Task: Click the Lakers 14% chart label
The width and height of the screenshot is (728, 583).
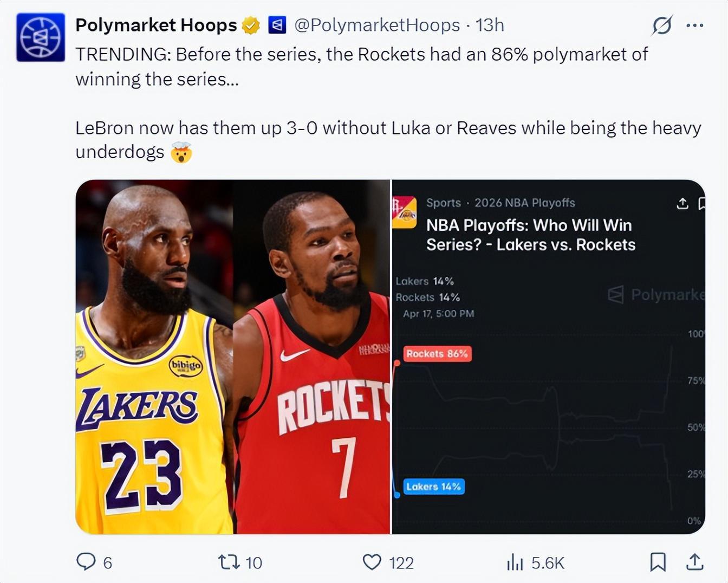Action: 433,487
